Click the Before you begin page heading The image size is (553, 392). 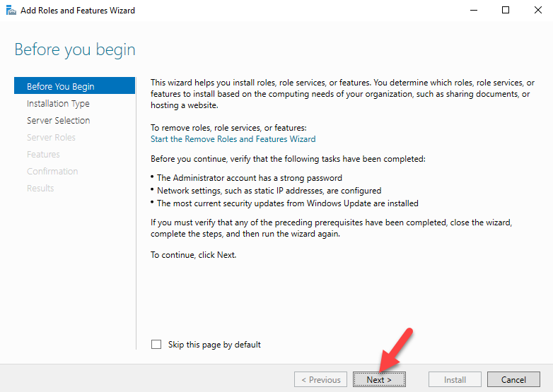(75, 49)
